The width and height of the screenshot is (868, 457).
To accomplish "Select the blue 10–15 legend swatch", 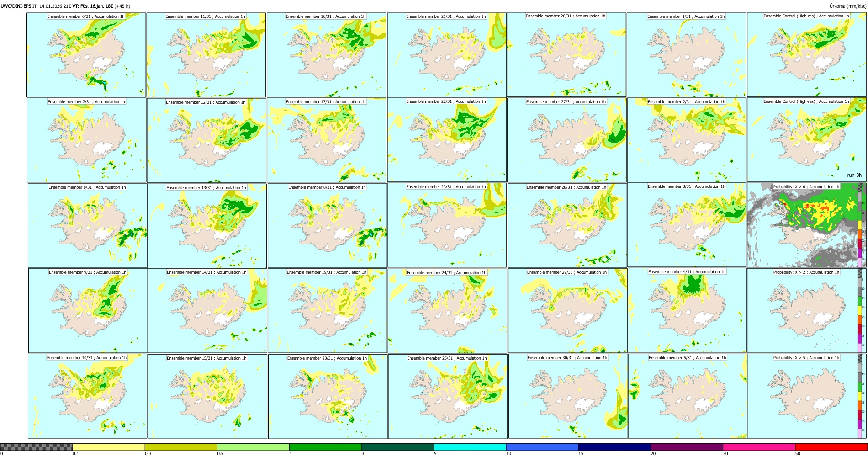I will (x=542, y=447).
